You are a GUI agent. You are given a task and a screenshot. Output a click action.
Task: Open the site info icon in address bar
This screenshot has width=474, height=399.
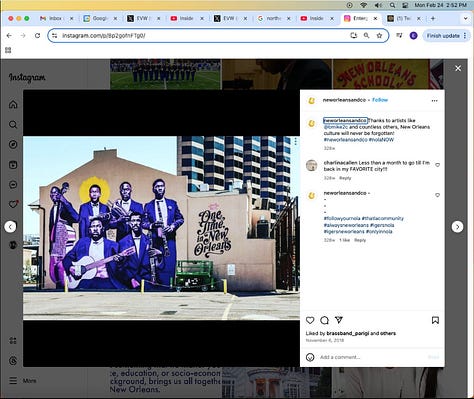[x=55, y=36]
